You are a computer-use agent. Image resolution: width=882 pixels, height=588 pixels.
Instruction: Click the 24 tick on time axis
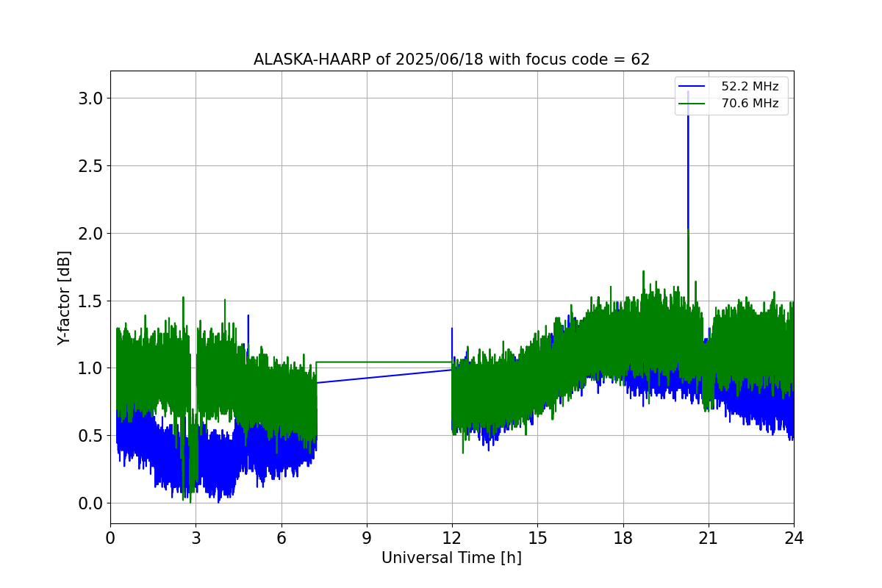click(x=794, y=537)
